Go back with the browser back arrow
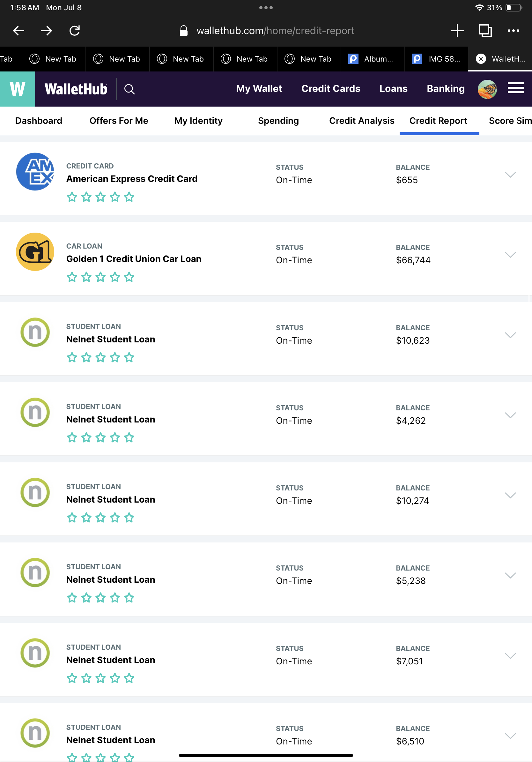 18,31
